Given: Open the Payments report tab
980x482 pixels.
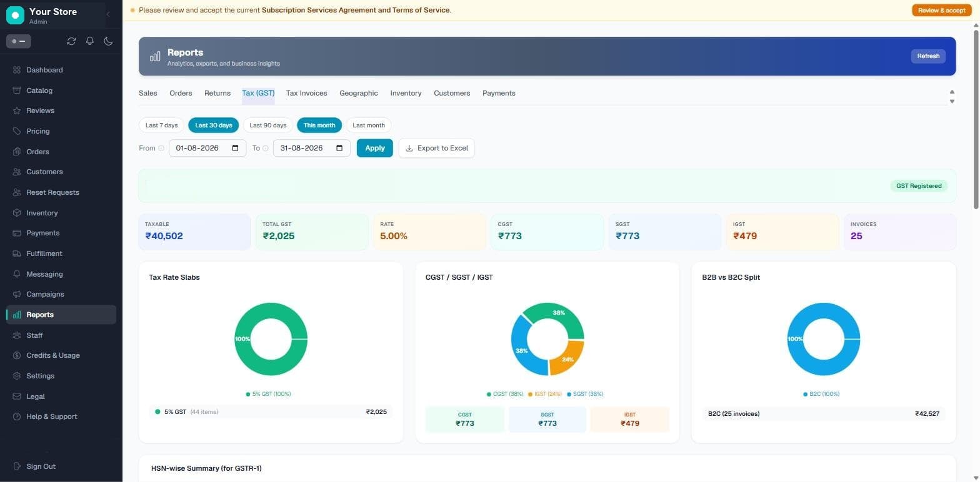Looking at the screenshot, I should (x=499, y=93).
